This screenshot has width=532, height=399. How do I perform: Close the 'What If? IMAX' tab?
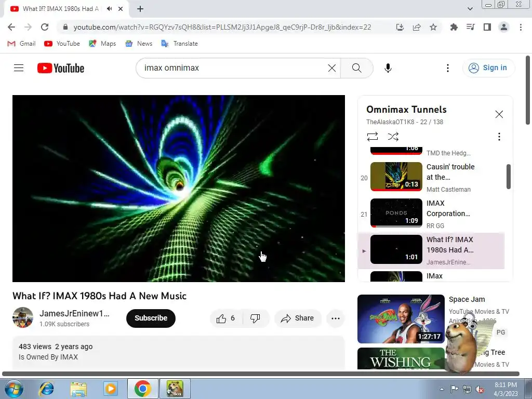121,9
